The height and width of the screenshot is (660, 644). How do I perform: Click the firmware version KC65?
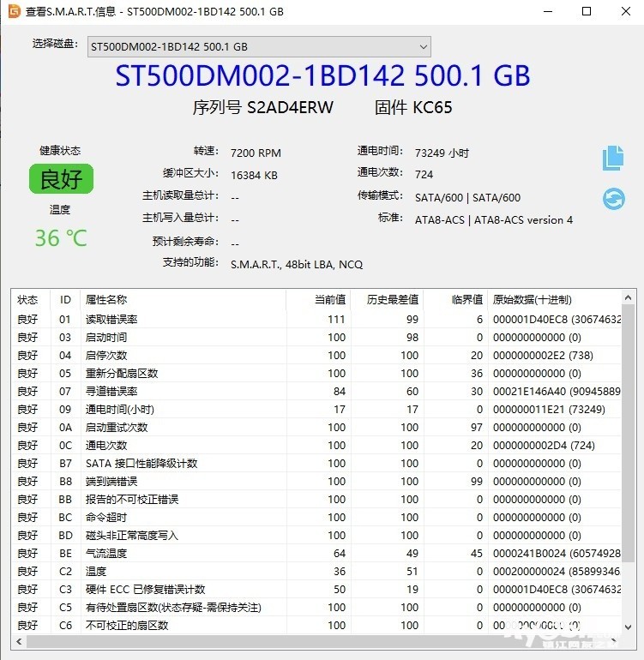tap(432, 107)
